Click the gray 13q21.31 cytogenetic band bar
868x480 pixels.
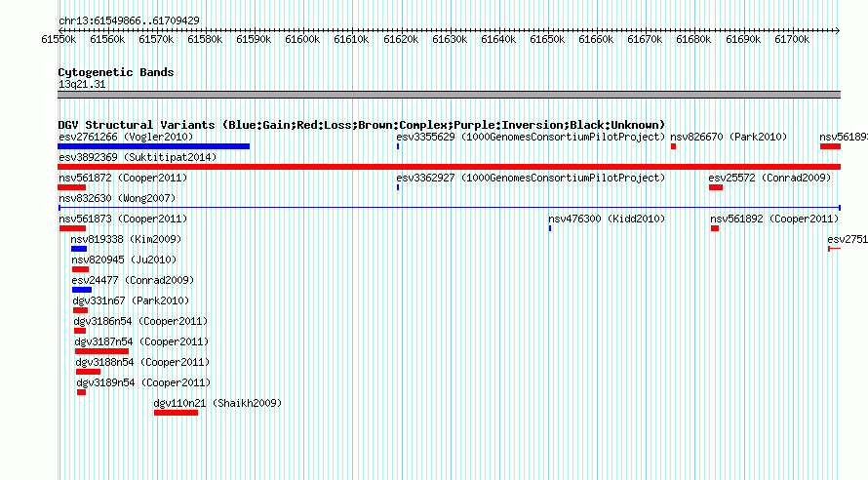449,95
